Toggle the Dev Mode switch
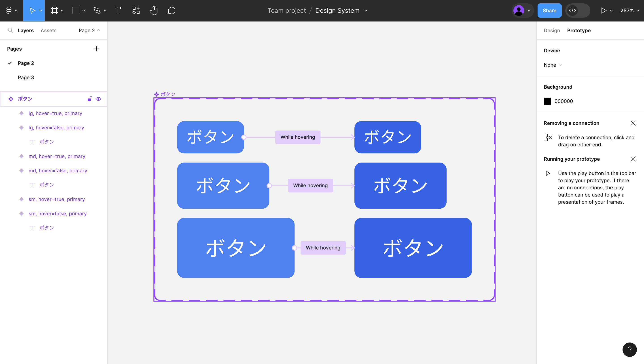Image resolution: width=644 pixels, height=364 pixels. (578, 11)
